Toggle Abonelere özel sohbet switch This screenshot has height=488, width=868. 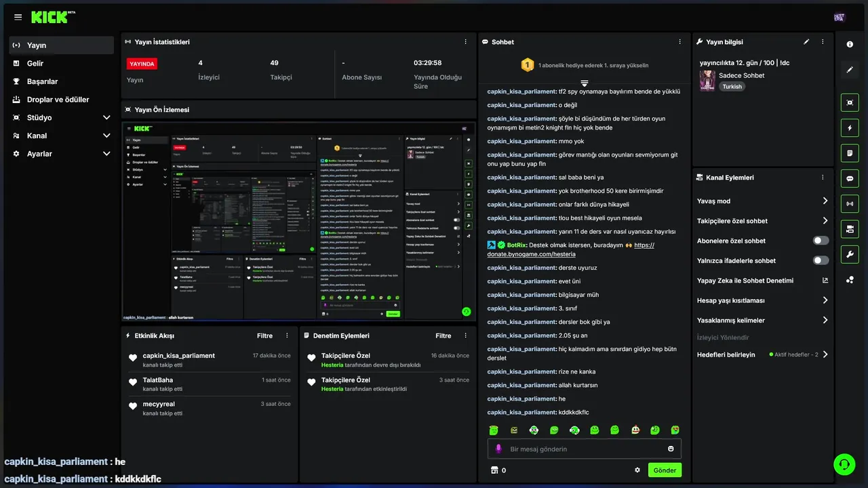[x=821, y=241]
